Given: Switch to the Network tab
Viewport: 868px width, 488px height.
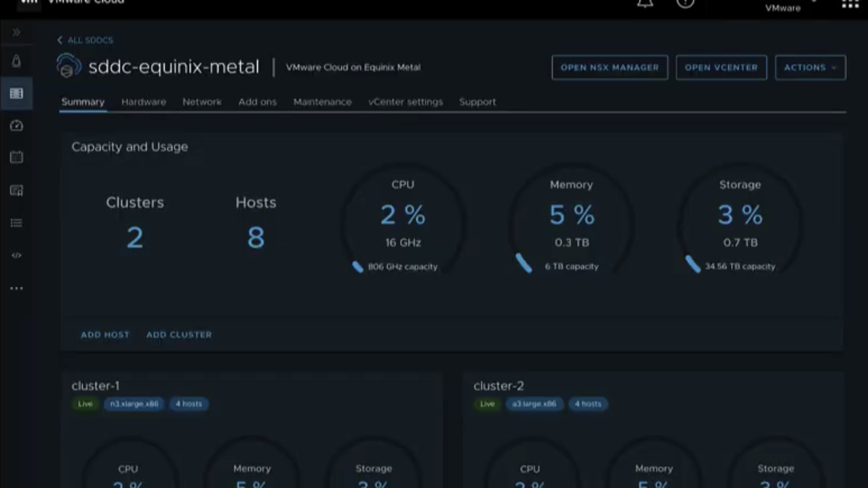Looking at the screenshot, I should (x=202, y=102).
